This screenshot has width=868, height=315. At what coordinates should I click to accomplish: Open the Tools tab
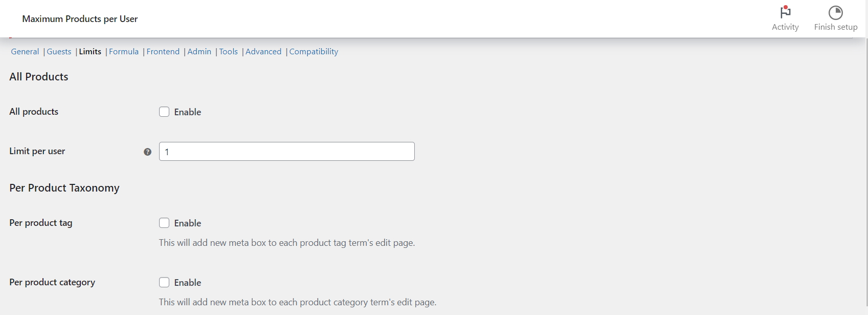point(229,52)
